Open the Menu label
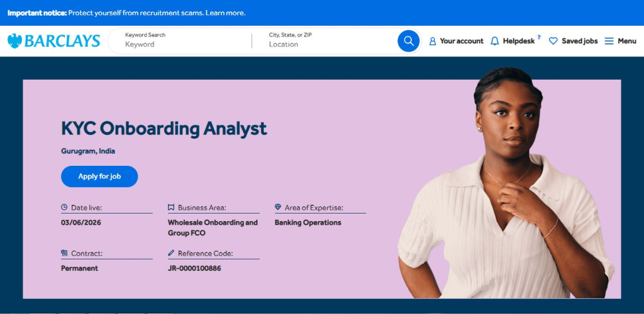This screenshot has height=314, width=644. pos(627,41)
